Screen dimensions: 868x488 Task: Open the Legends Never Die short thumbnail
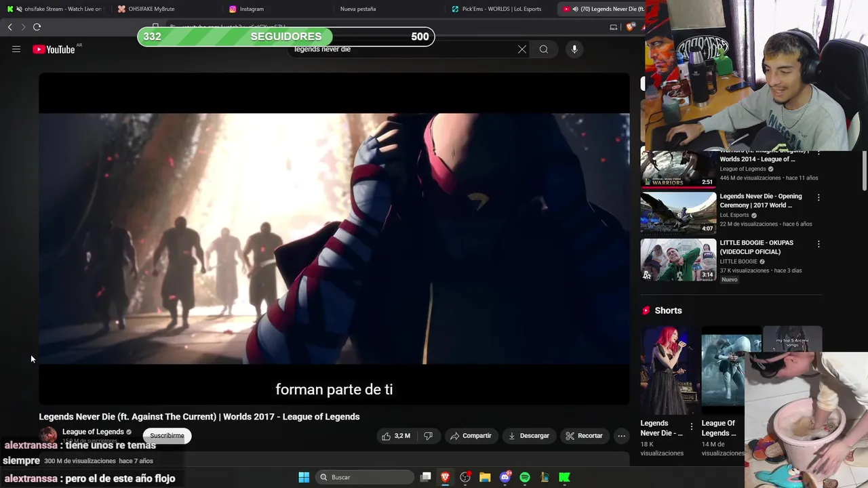click(668, 370)
